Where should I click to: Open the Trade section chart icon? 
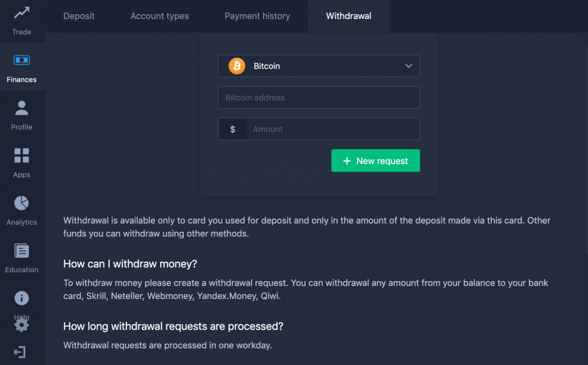[22, 13]
